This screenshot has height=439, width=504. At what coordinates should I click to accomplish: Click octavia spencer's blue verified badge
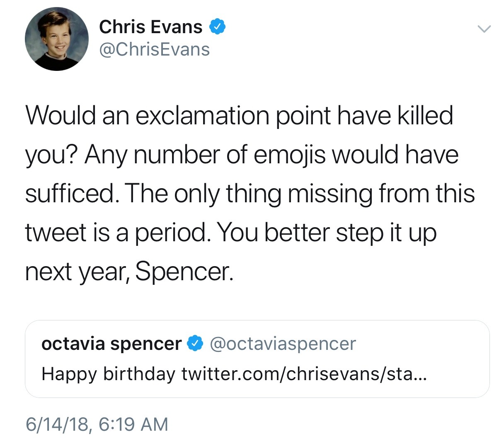coord(196,344)
